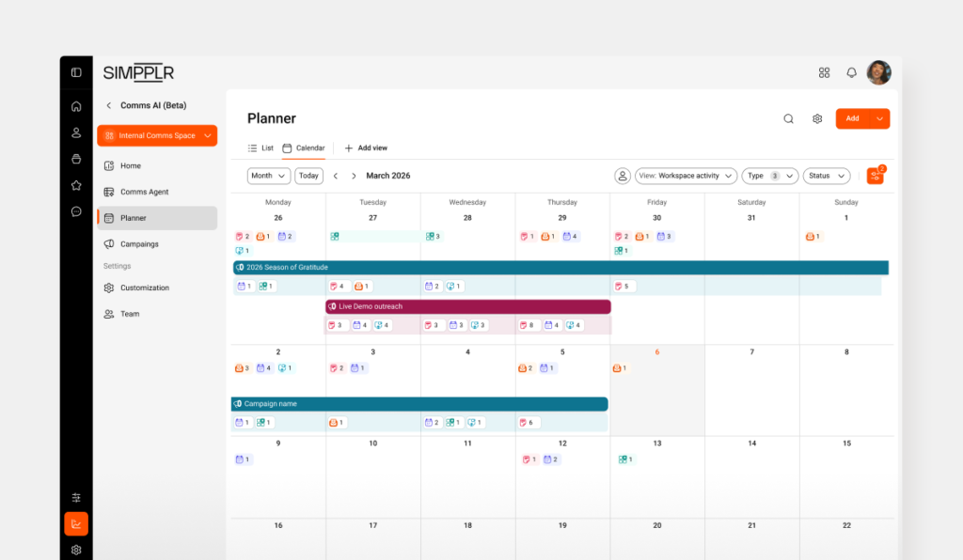Open the notifications bell
Screen dimensions: 963x560
[x=851, y=73]
